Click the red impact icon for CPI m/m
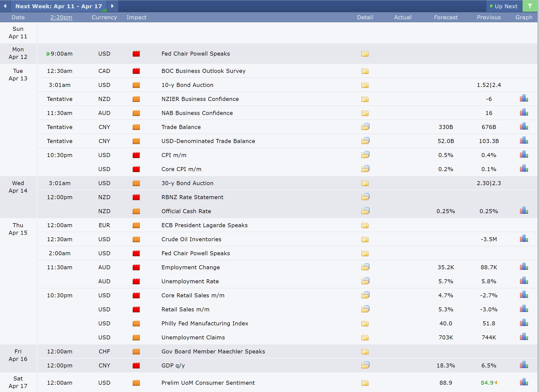This screenshot has width=539, height=392. 136,155
